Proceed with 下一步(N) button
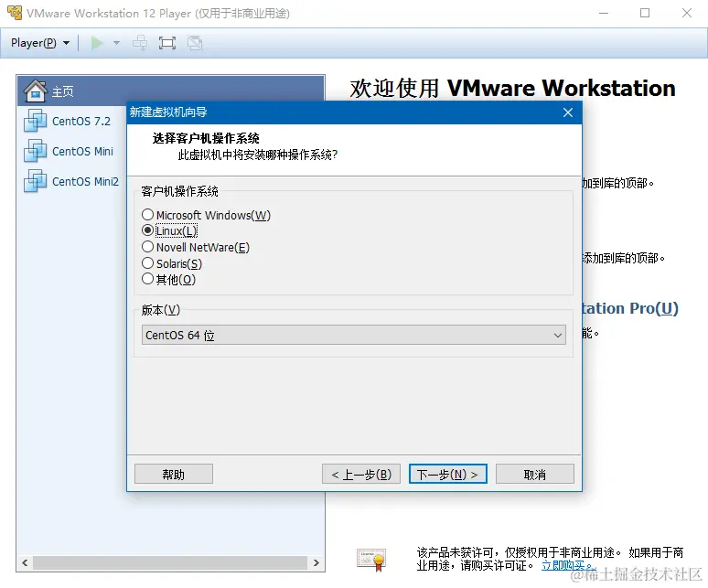 [448, 475]
